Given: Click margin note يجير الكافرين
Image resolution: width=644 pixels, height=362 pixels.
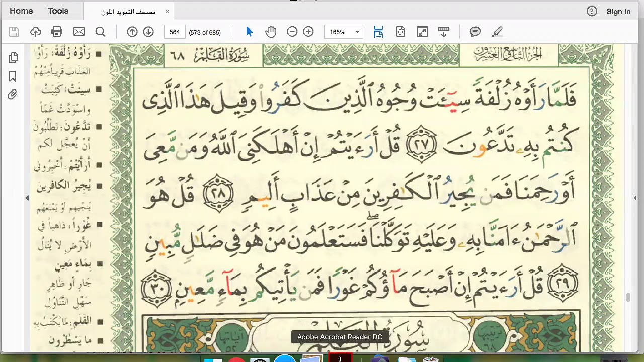Looking at the screenshot, I should (64, 186).
